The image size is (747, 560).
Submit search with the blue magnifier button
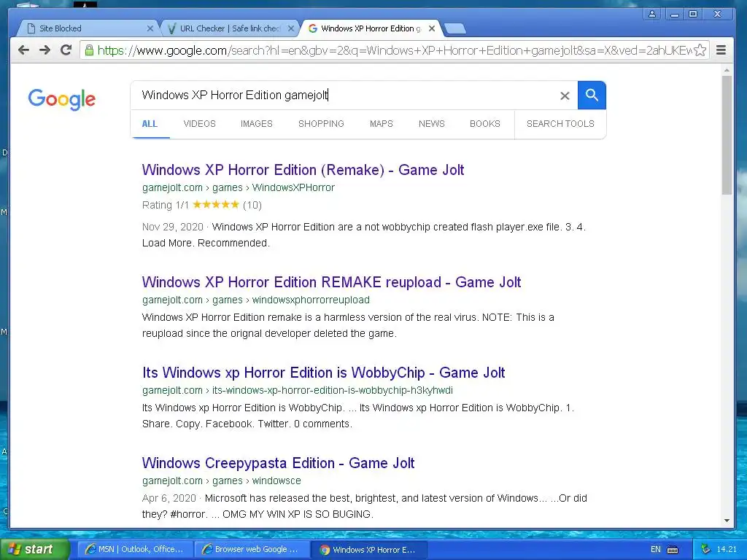coord(592,96)
